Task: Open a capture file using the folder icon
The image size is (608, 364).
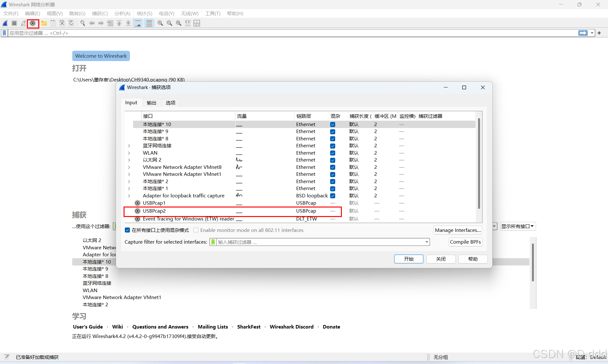Action: pos(44,23)
